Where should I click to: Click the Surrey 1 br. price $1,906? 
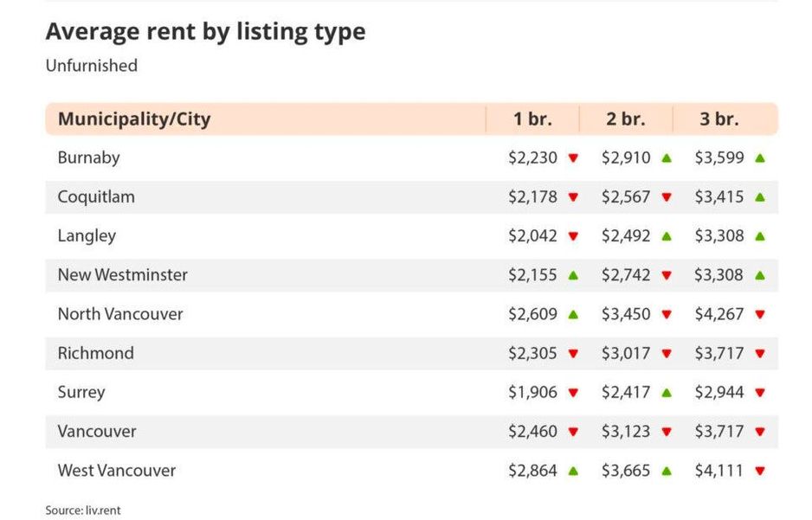pyautogui.click(x=532, y=393)
